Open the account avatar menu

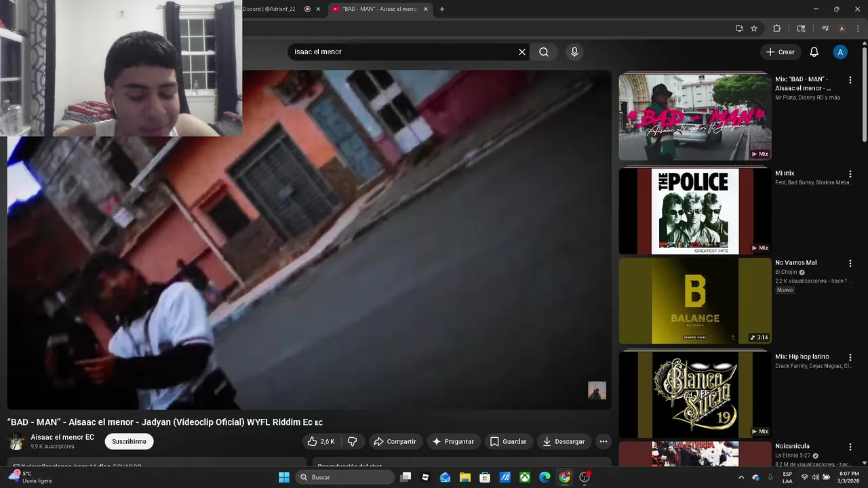click(x=840, y=52)
